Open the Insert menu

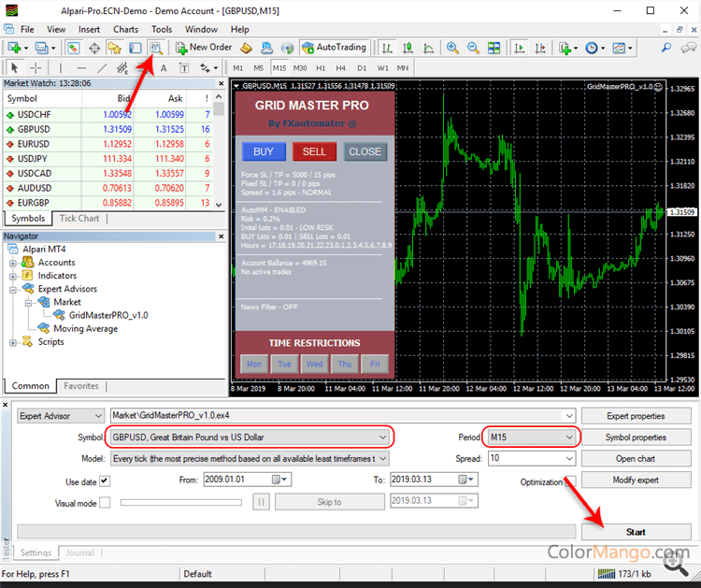[89, 30]
